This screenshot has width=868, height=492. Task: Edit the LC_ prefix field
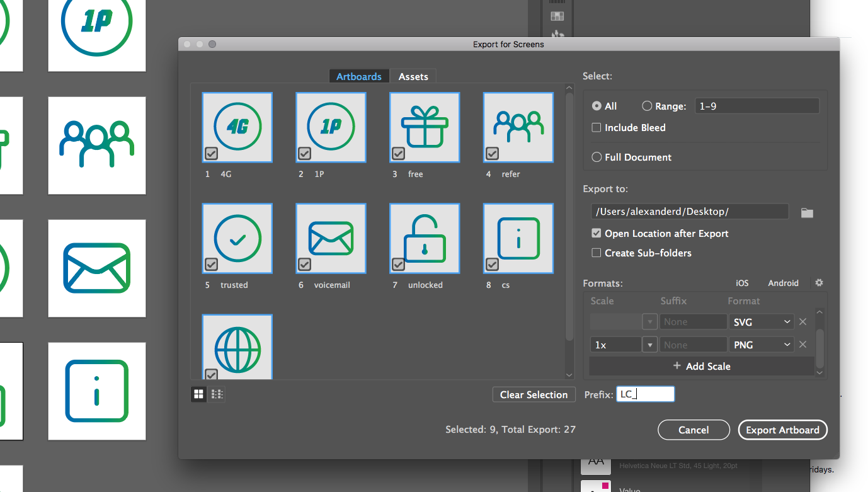click(645, 394)
